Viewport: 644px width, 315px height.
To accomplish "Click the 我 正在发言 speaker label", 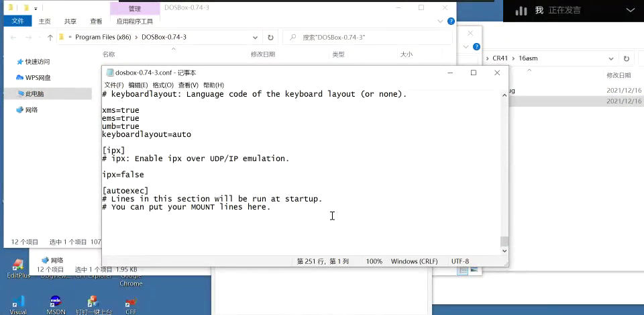I will pos(557,11).
